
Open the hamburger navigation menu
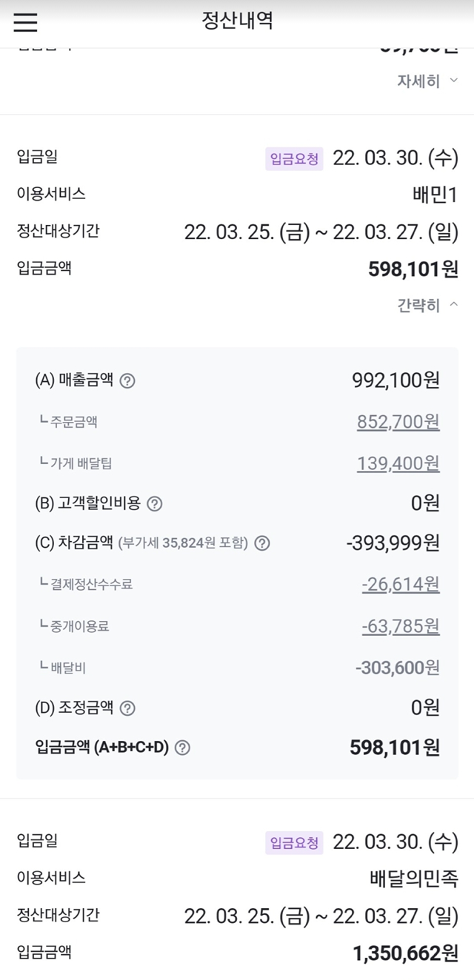coord(25,22)
